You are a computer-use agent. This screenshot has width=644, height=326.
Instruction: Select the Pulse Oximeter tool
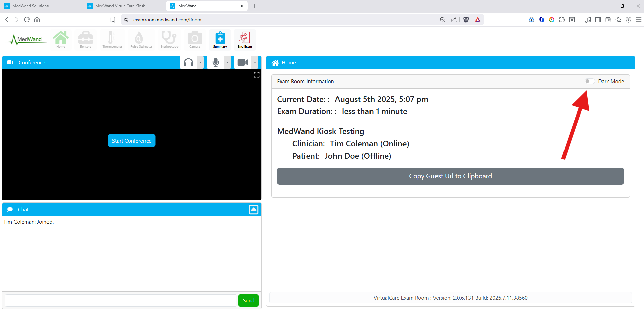click(141, 39)
